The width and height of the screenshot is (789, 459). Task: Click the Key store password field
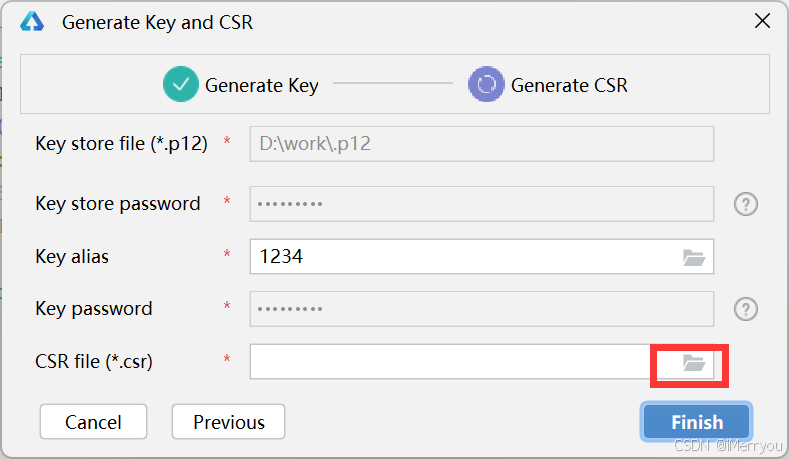480,204
